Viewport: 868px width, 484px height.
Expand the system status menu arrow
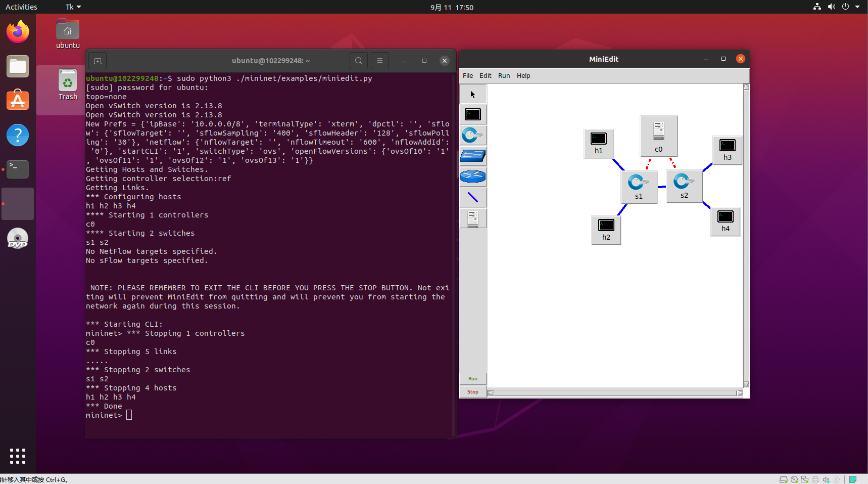point(857,7)
